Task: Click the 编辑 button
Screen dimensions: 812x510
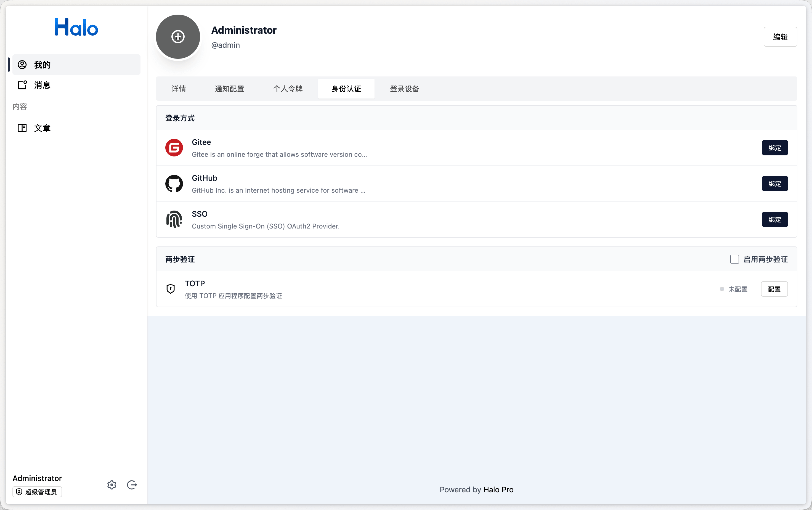Action: [780, 37]
